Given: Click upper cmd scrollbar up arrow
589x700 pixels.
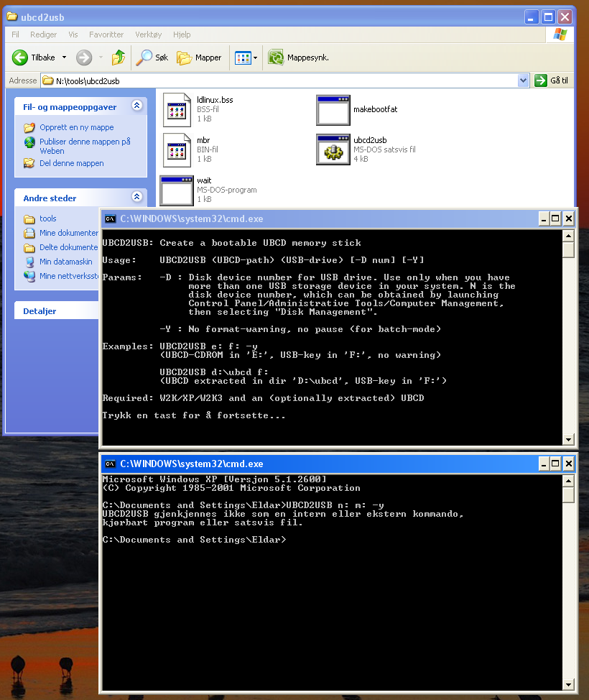Looking at the screenshot, I should 568,236.
